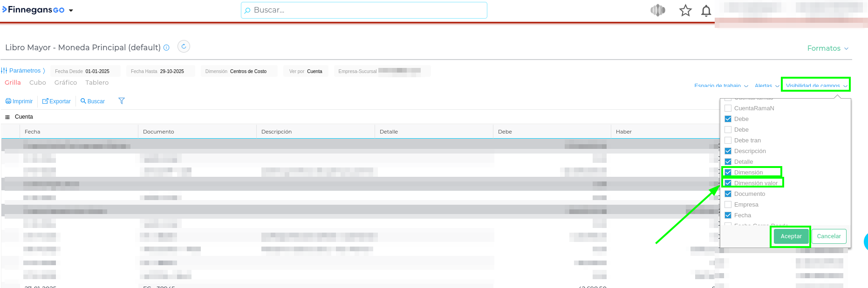Click the filter funnel icon
Image resolution: width=868 pixels, height=288 pixels.
122,101
